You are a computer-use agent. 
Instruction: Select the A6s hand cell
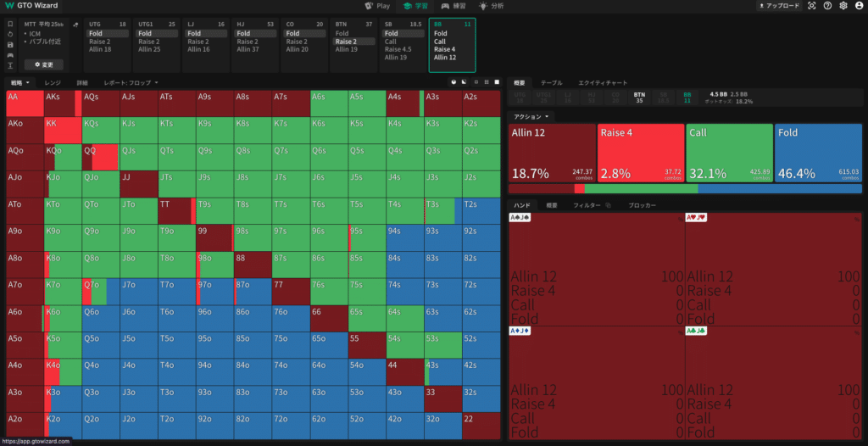pyautogui.click(x=329, y=103)
